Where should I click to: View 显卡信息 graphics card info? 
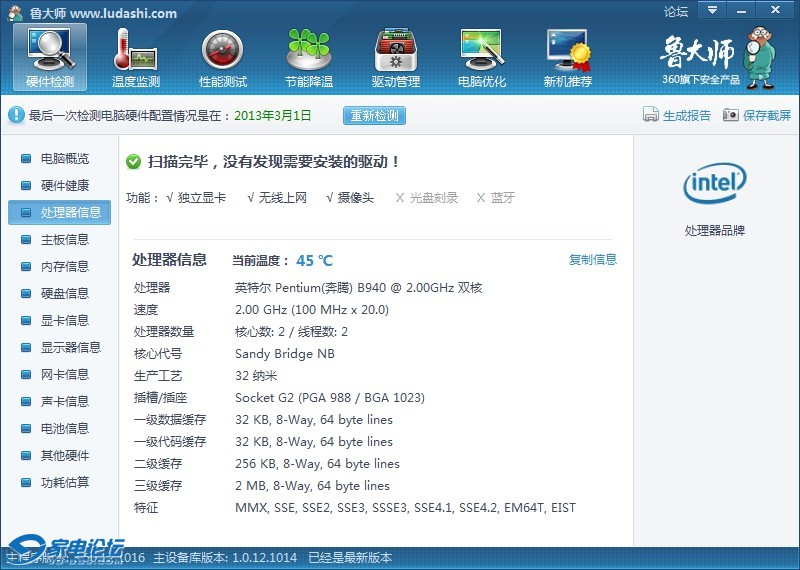coord(64,321)
